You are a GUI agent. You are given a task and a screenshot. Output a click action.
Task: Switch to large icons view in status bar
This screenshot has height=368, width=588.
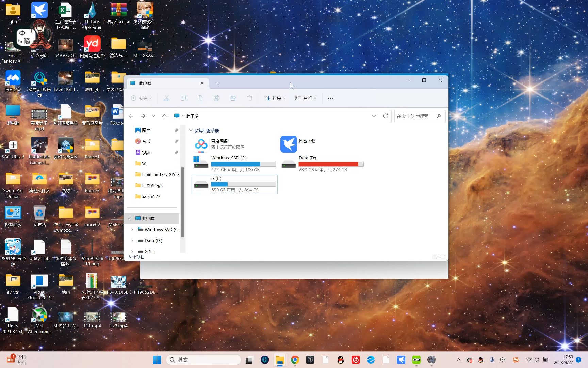coord(442,256)
